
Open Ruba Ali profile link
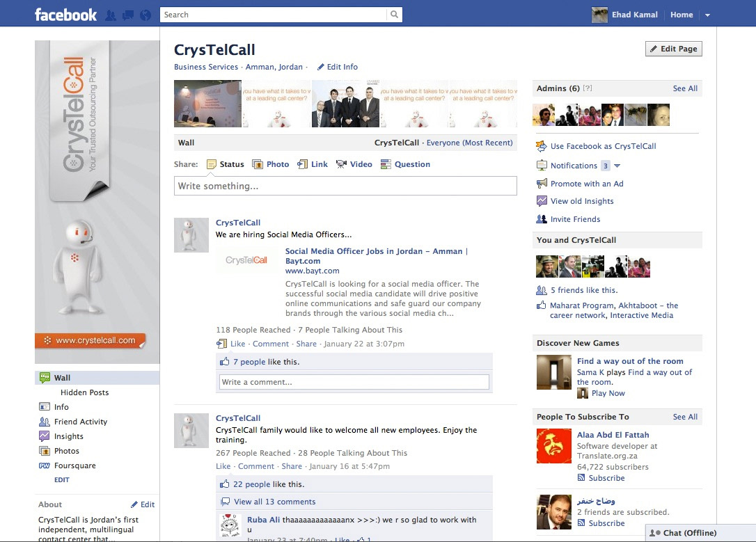point(263,520)
